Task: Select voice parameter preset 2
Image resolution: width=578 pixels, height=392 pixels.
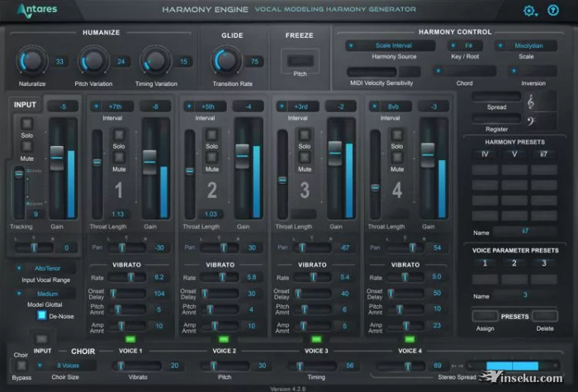Action: pyautogui.click(x=515, y=263)
